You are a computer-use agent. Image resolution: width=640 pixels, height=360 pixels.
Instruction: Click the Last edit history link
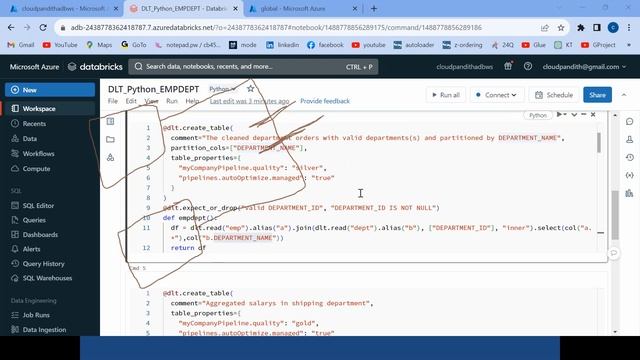[249, 101]
